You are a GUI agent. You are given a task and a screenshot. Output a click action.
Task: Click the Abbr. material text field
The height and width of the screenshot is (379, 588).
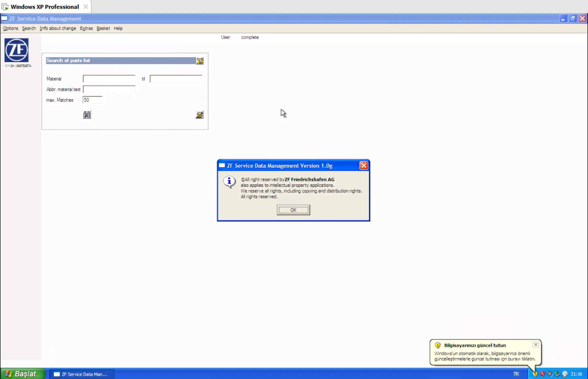pyautogui.click(x=109, y=89)
